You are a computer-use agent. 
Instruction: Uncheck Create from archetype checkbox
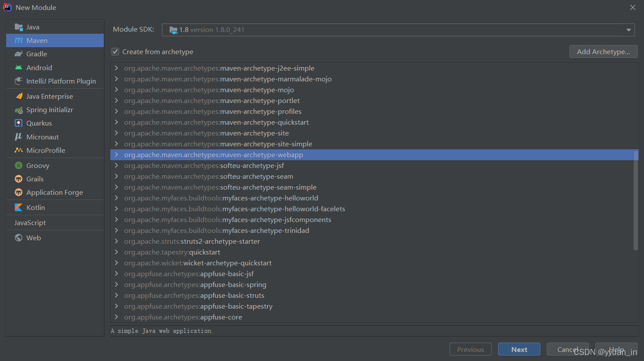[115, 52]
